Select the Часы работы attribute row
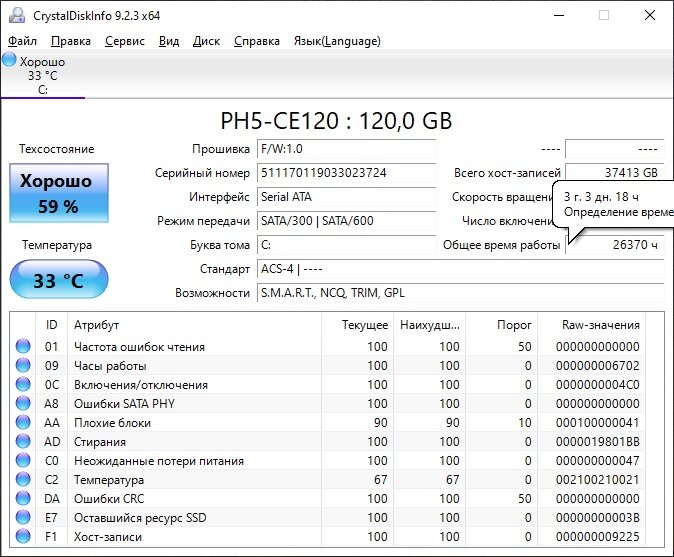Viewport: 674px width, 557px height. [328, 365]
